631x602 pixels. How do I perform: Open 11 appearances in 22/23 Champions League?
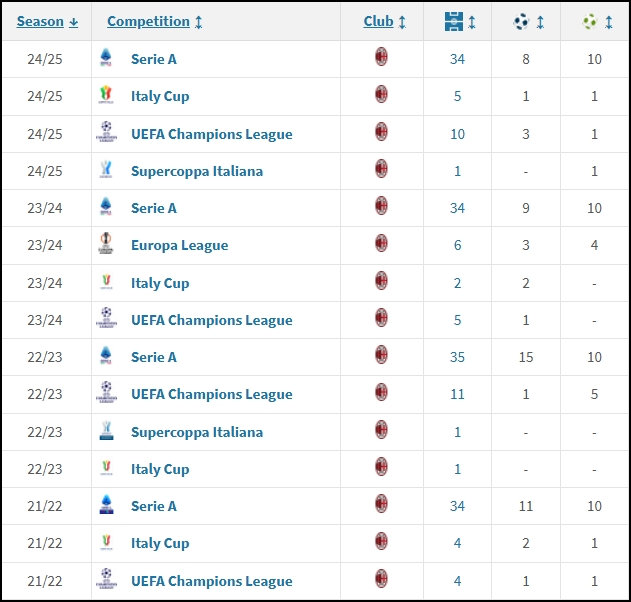(x=457, y=394)
